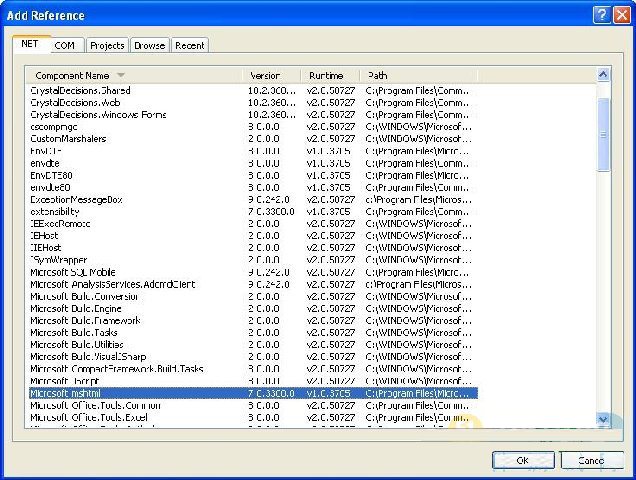Click the Cancel button
Viewport: 636px width, 480px height.
591,460
